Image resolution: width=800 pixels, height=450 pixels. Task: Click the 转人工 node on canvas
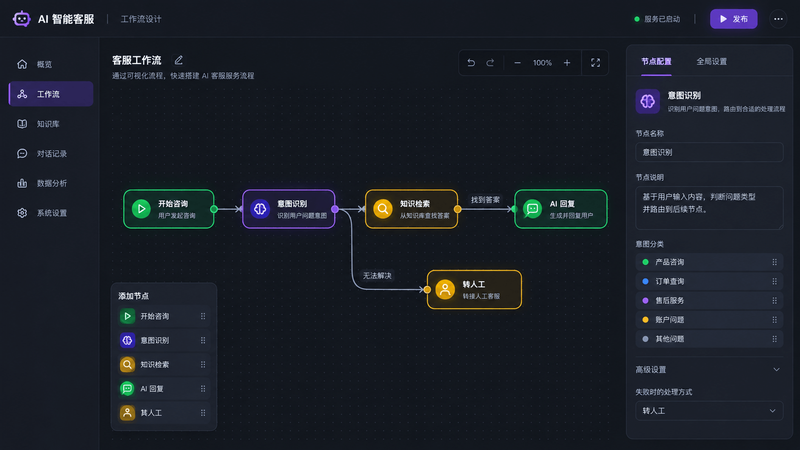click(x=474, y=289)
